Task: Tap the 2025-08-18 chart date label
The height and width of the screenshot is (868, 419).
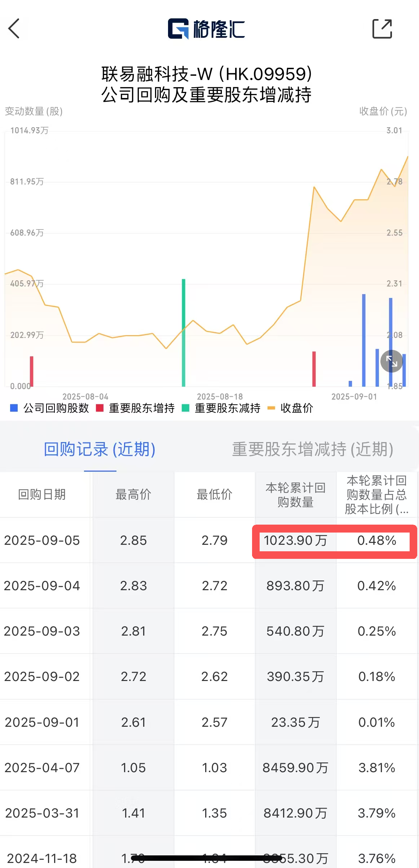Action: (x=220, y=397)
